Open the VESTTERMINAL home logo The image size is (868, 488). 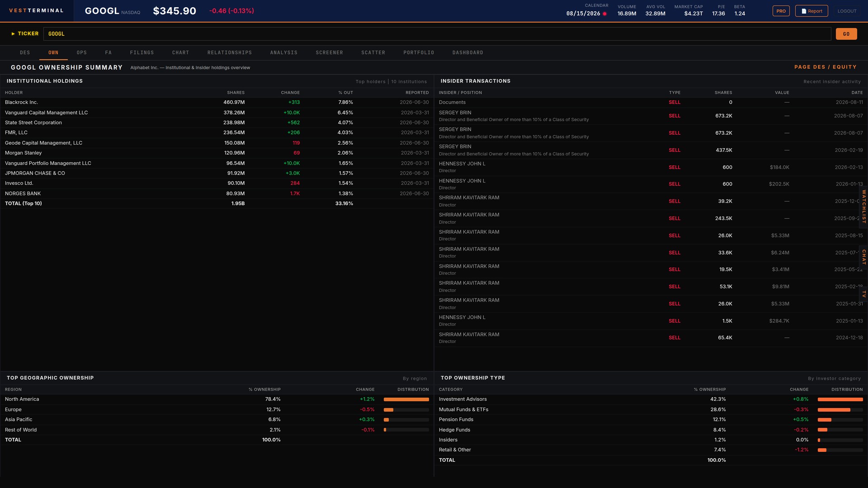36,11
